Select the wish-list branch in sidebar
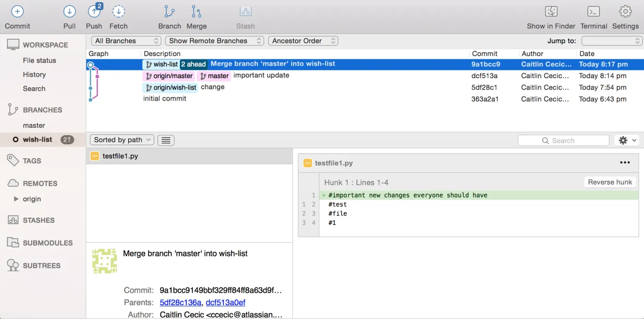 38,140
